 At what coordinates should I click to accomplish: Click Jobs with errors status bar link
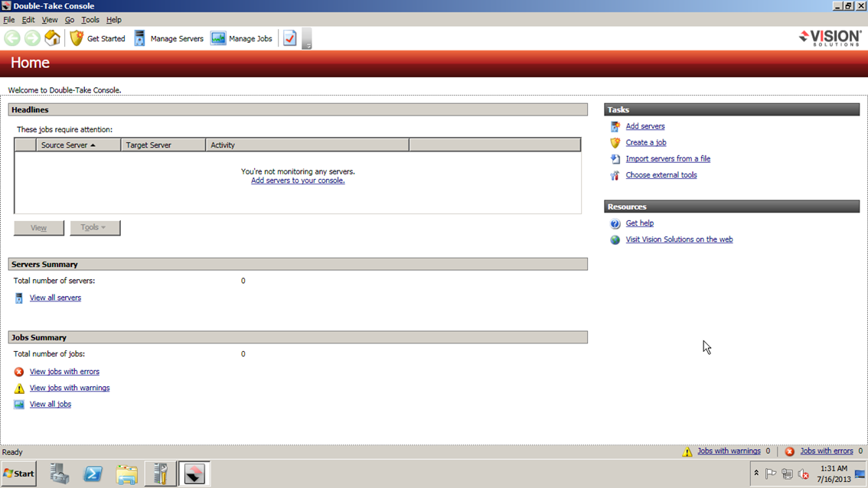click(827, 451)
